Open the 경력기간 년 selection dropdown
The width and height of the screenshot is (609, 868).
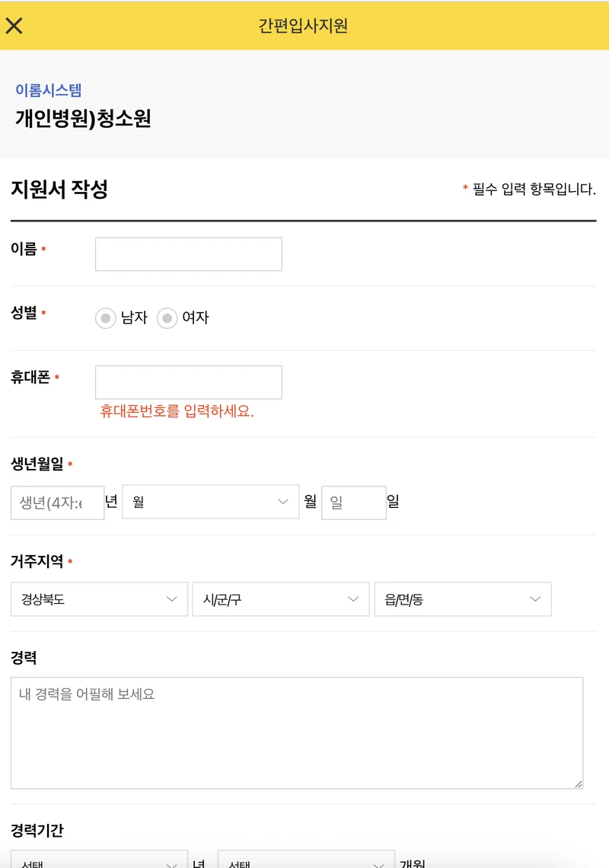point(99,860)
